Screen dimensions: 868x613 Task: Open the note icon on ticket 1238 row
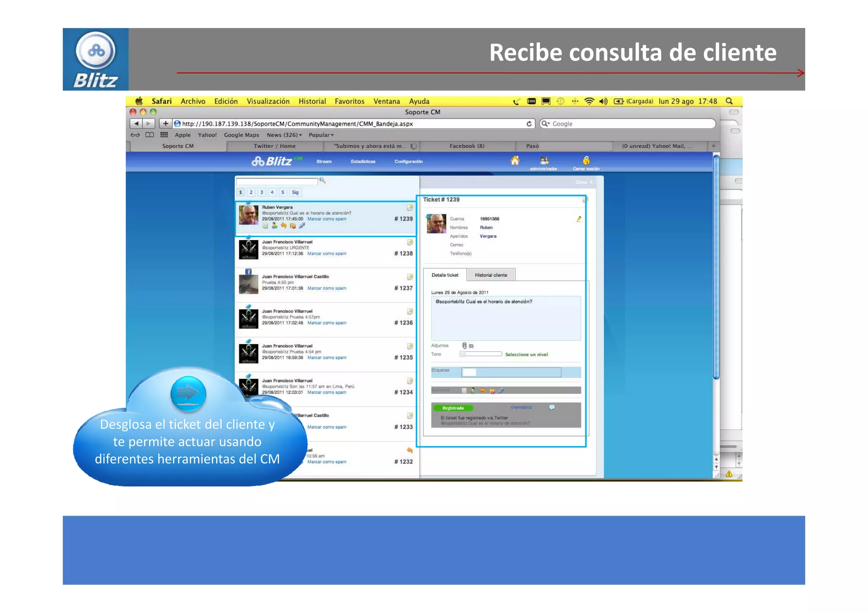(410, 242)
